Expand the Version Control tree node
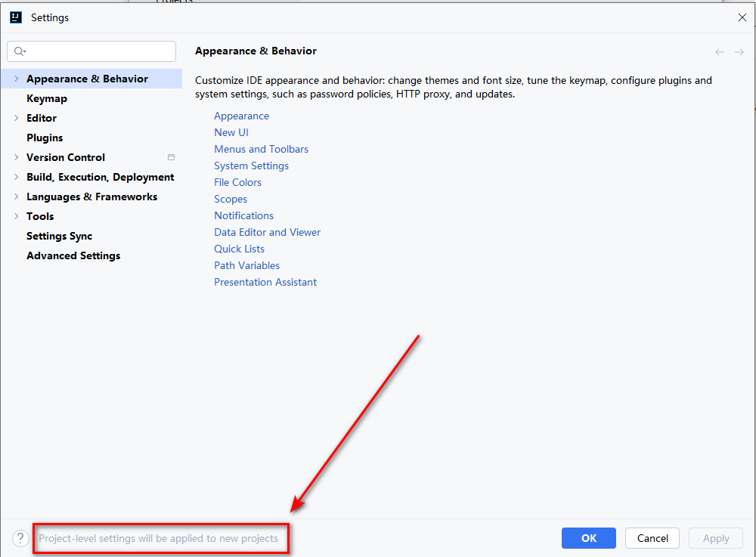Image resolution: width=756 pixels, height=557 pixels. click(x=17, y=157)
